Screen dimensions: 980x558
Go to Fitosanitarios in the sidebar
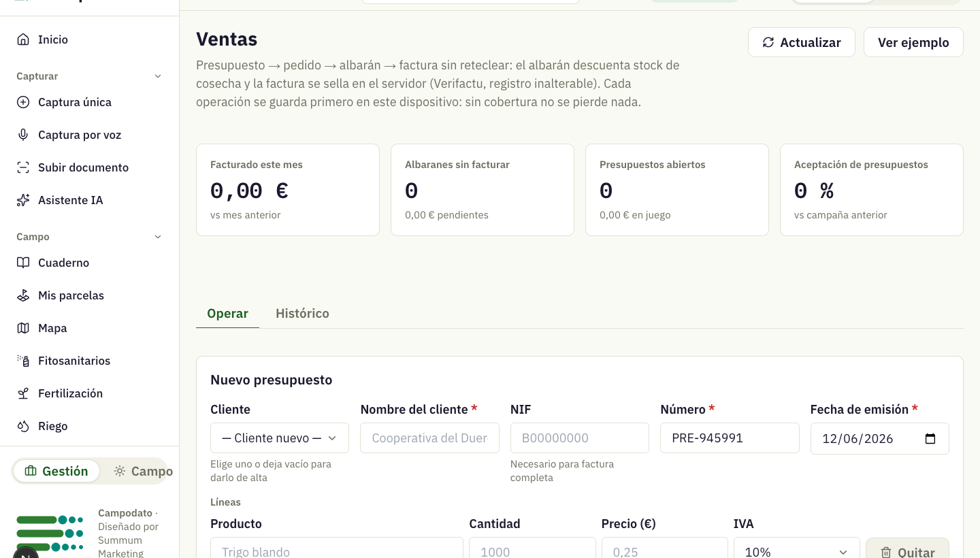click(89, 361)
